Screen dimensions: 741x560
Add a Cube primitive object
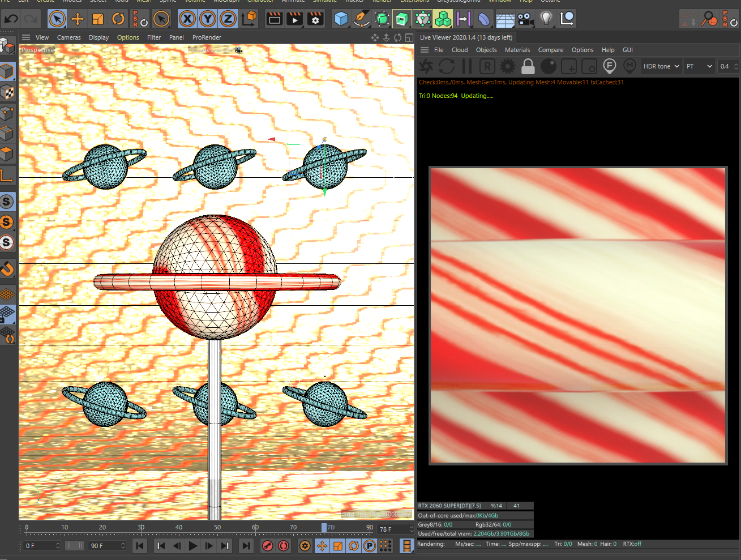tap(341, 19)
